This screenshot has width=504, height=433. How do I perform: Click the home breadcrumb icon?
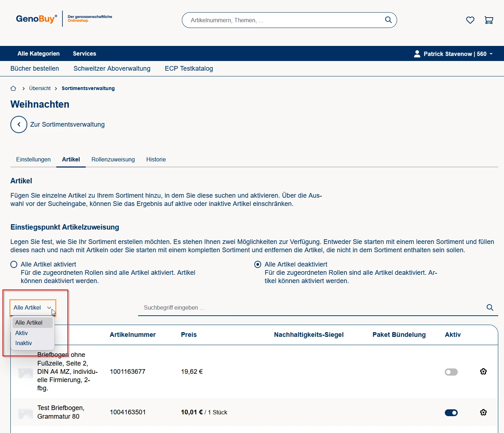13,88
